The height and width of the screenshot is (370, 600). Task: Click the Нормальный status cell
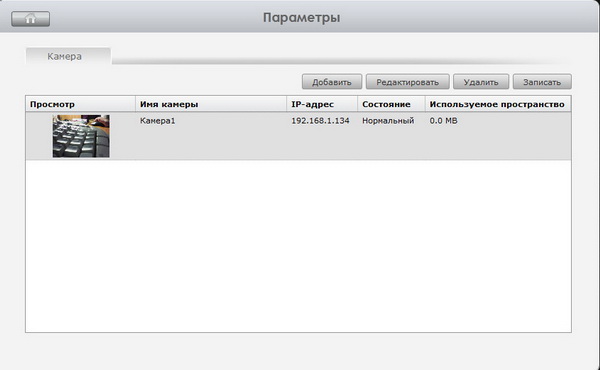tap(388, 121)
